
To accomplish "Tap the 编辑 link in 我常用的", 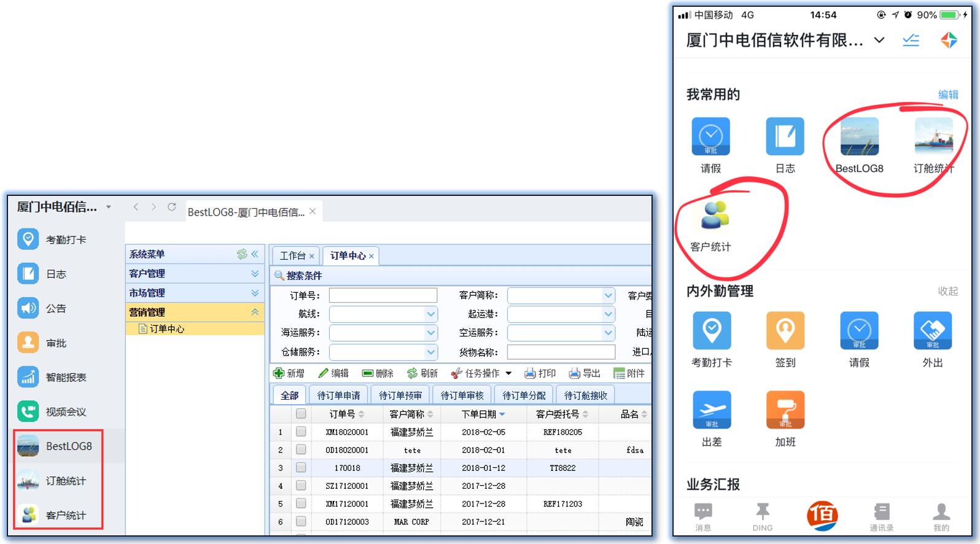I will pyautogui.click(x=947, y=95).
